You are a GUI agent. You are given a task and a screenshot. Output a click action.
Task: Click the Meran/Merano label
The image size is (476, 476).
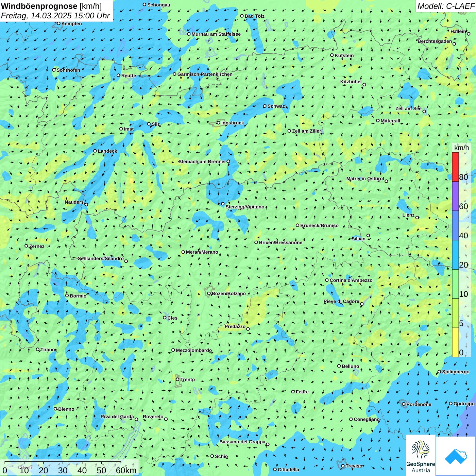[202, 252]
